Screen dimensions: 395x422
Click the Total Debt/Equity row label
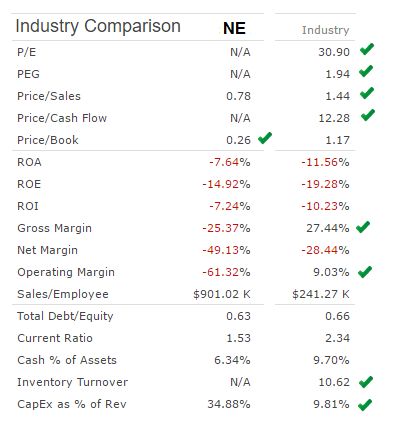(65, 316)
